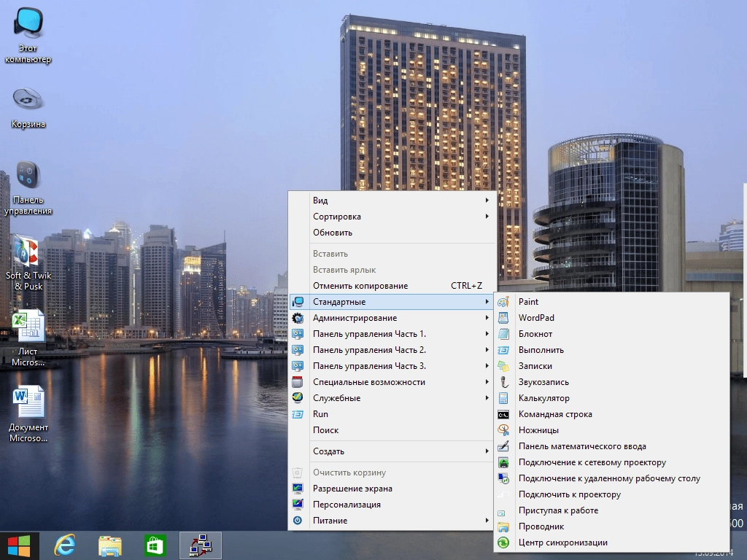The image size is (747, 560).
Task: Click the network connections taskbar icon
Action: pyautogui.click(x=201, y=545)
